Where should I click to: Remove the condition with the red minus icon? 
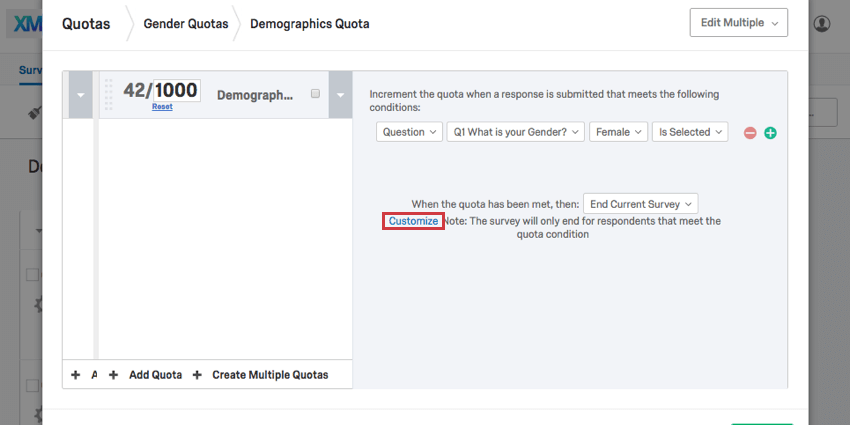[x=750, y=132]
